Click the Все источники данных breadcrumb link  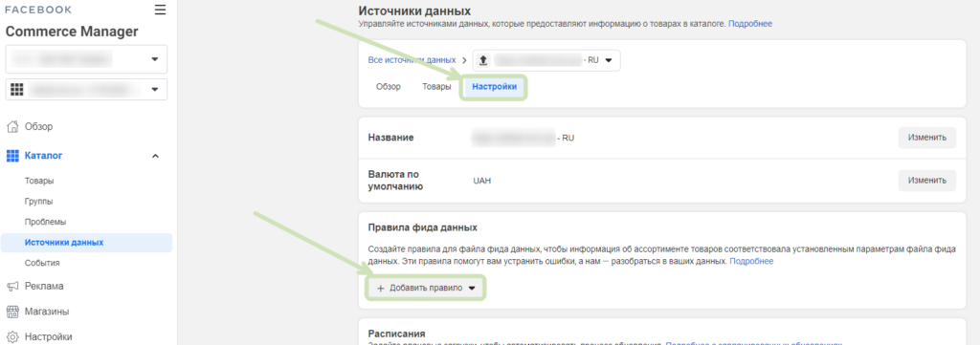click(x=412, y=60)
